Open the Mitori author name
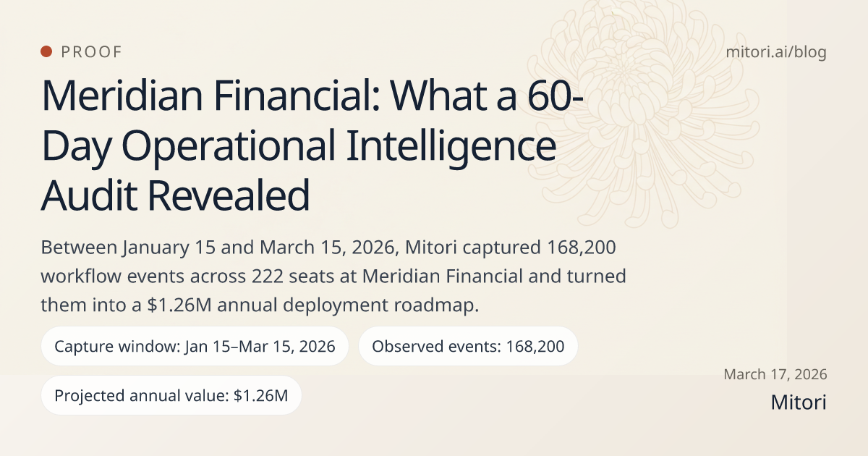868x456 pixels. [x=799, y=402]
